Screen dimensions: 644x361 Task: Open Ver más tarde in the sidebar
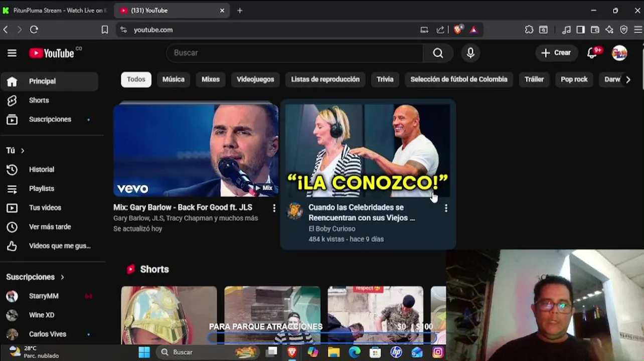point(49,227)
